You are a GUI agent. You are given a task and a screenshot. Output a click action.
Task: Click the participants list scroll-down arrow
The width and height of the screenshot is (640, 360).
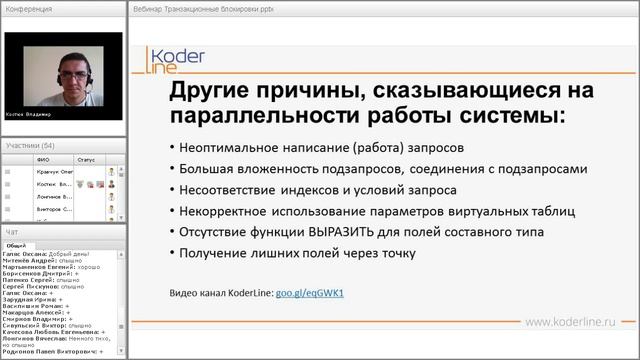pos(121,218)
